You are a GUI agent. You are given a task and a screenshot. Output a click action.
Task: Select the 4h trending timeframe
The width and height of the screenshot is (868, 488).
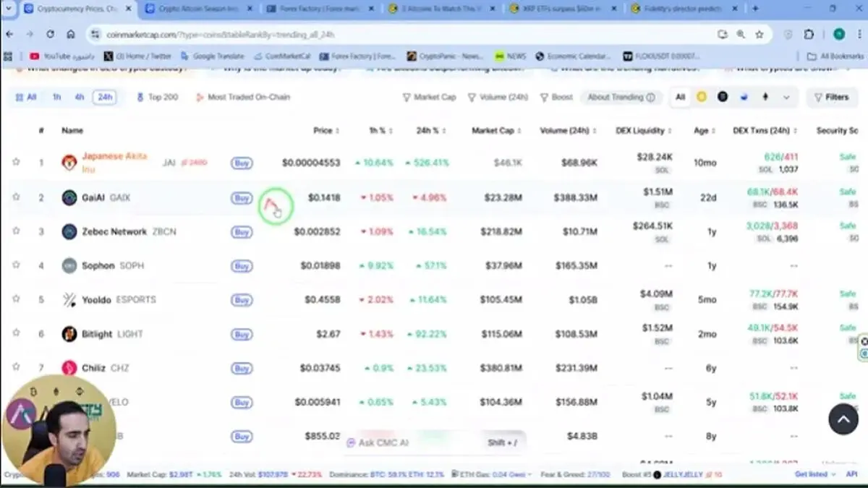(x=80, y=97)
